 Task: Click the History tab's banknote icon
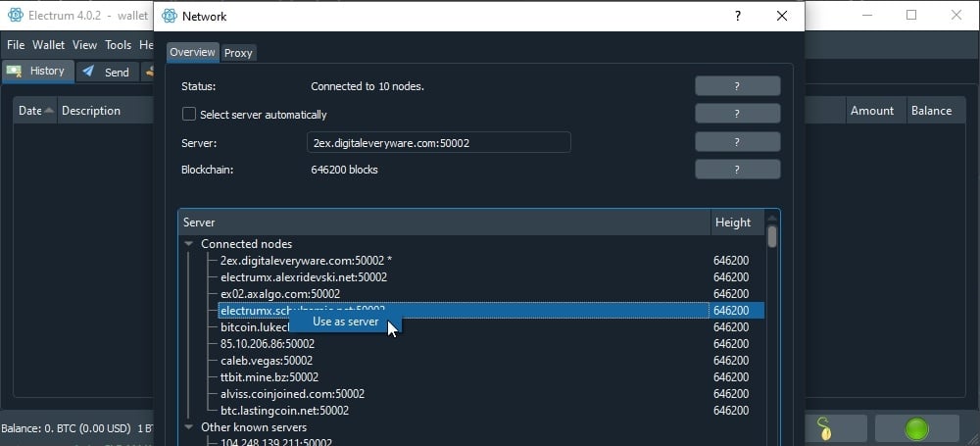coord(15,71)
